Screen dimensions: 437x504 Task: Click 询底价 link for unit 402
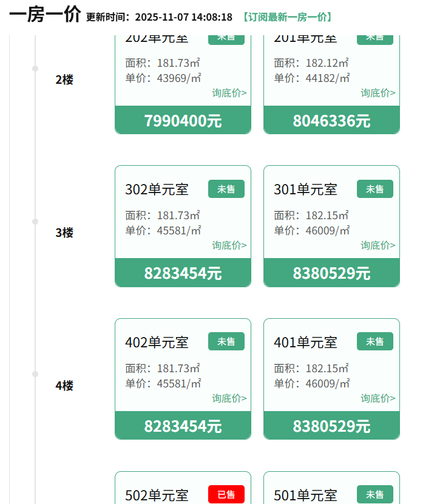[x=229, y=398]
